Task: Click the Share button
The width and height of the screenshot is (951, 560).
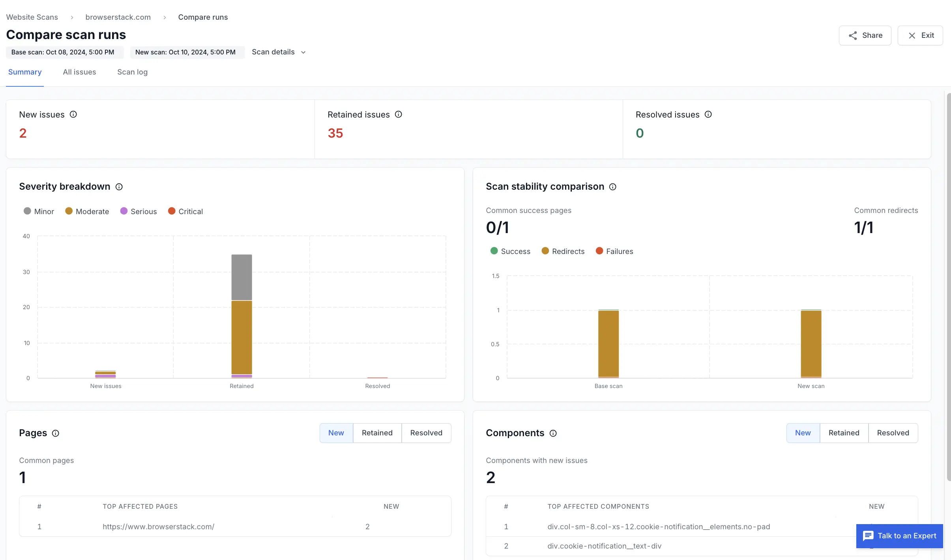Action: pos(865,35)
